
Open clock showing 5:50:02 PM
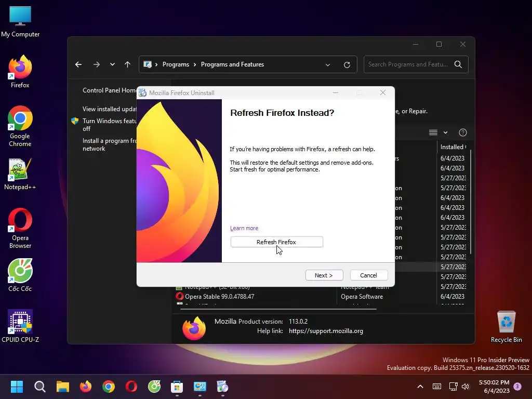click(x=494, y=382)
